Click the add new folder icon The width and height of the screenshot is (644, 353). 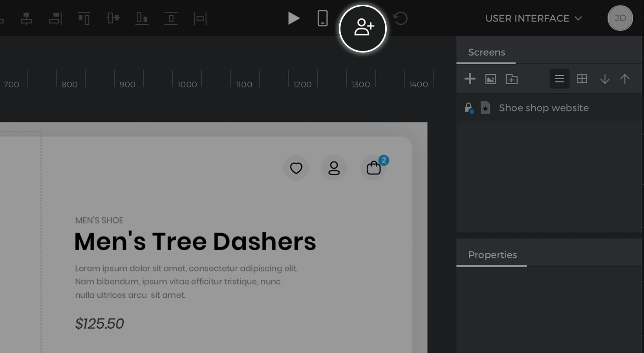[x=512, y=79]
